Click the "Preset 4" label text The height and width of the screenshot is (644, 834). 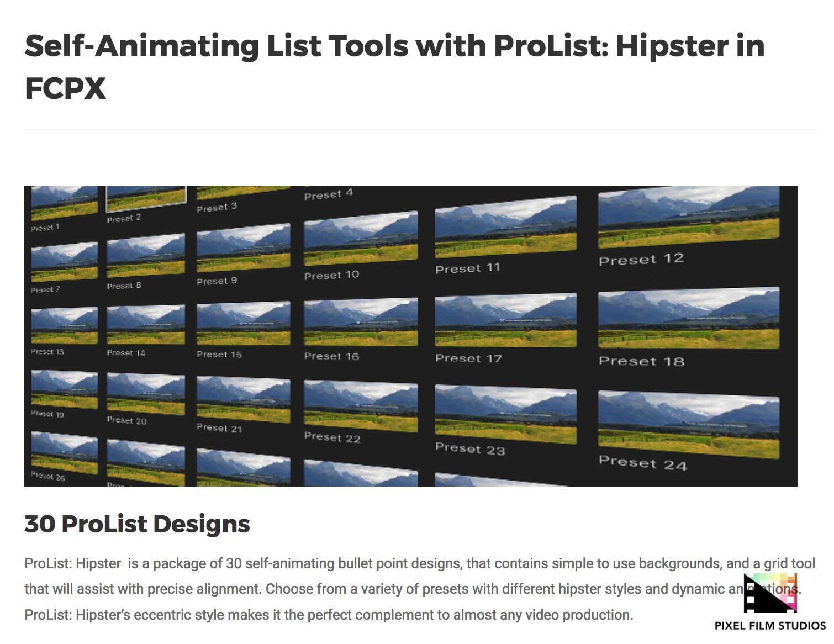tap(329, 194)
